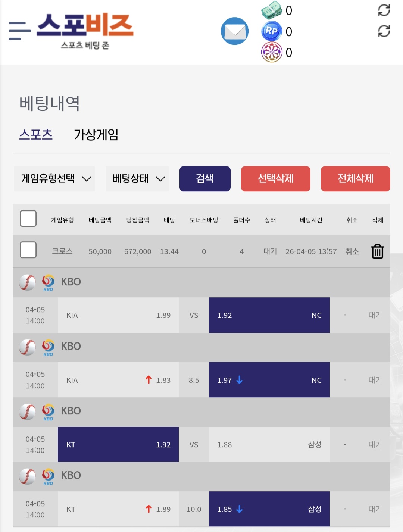
Task: Refresh using the top refresh icon
Action: (x=384, y=10)
